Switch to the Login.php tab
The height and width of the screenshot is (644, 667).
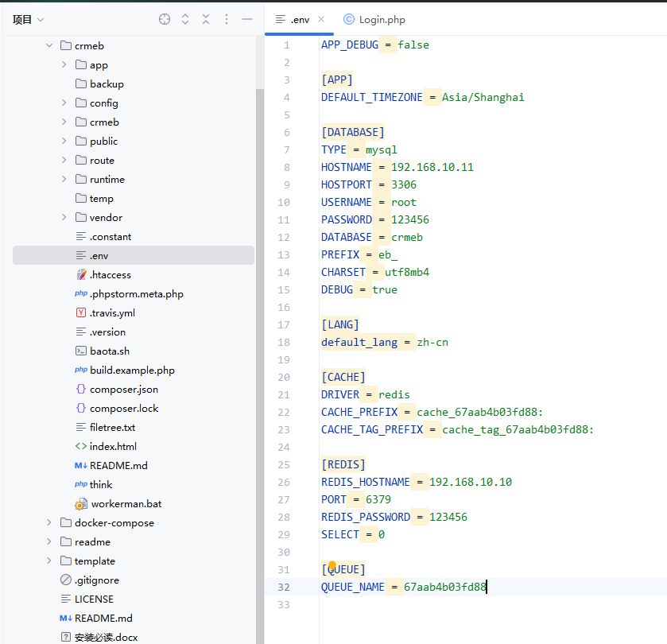[374, 20]
